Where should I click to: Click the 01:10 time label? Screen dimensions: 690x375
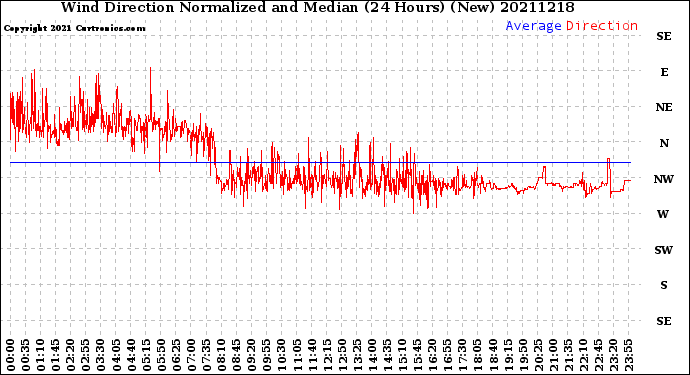click(x=40, y=355)
